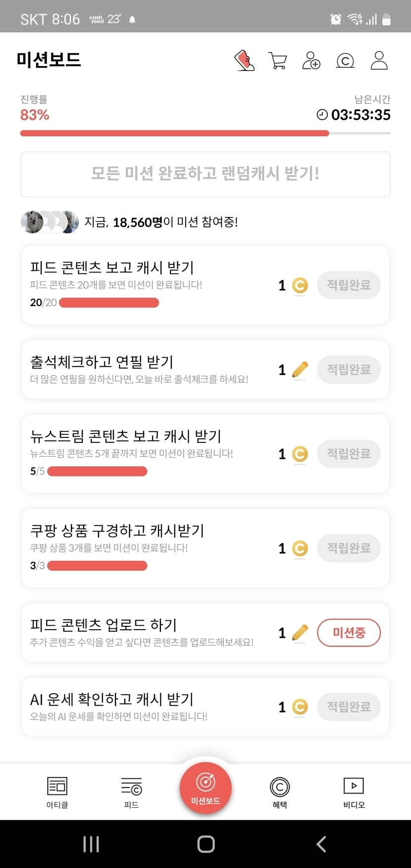Open the cash coin icon in header
The image size is (411, 868).
tap(345, 60)
